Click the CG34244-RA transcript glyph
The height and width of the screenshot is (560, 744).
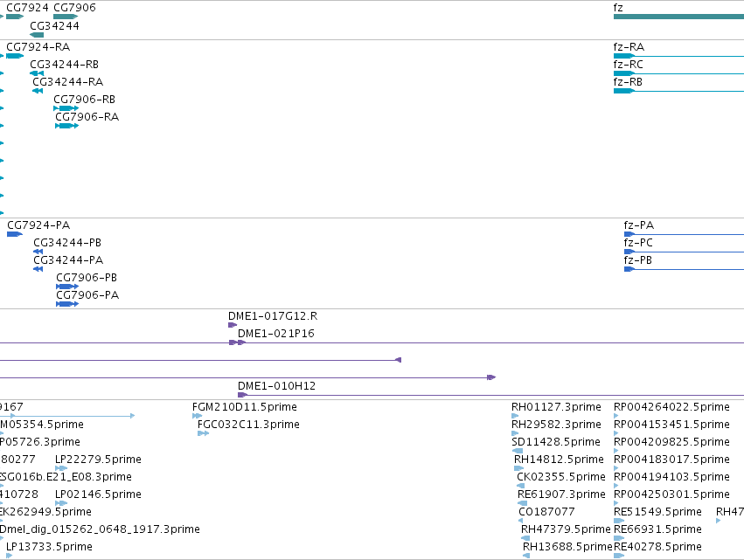(x=38, y=91)
